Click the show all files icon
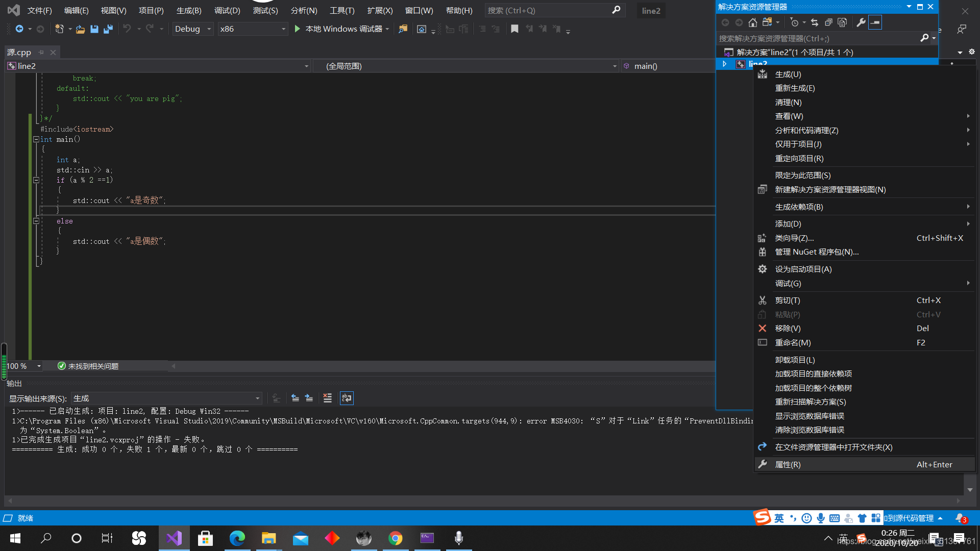Image resolution: width=980 pixels, height=551 pixels. 842,22
